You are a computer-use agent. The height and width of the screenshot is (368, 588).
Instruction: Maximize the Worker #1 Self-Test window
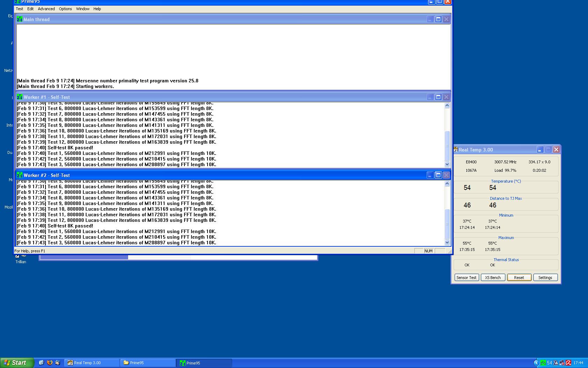point(438,97)
